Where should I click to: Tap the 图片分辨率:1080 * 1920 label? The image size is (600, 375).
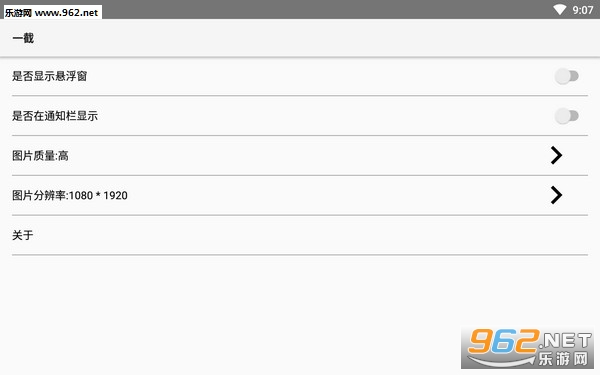[x=70, y=196]
